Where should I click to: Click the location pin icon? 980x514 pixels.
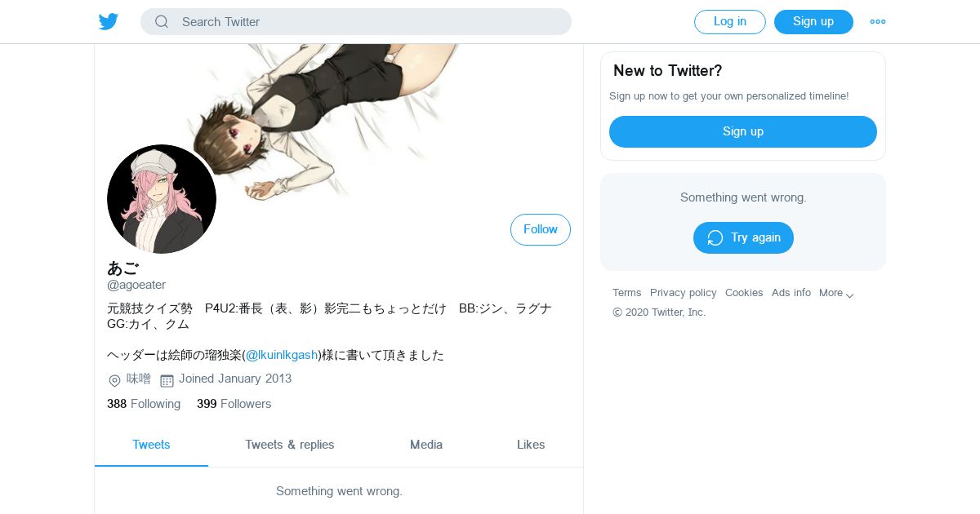pos(115,380)
